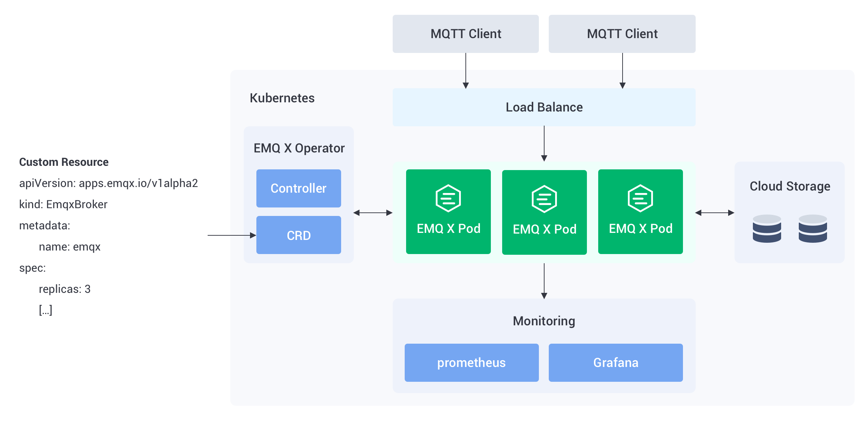Image resolution: width=868 pixels, height=422 pixels.
Task: Click the kind: EmqxBroker line
Action: 63,205
